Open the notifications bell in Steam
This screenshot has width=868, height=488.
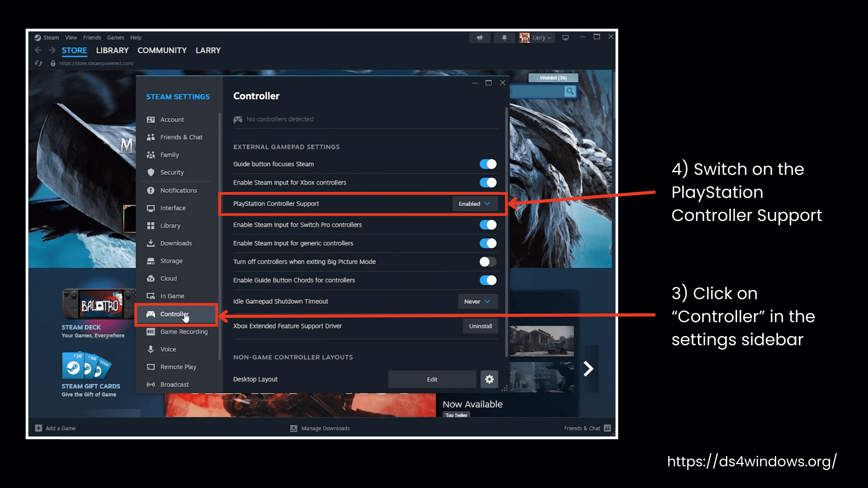tap(504, 38)
